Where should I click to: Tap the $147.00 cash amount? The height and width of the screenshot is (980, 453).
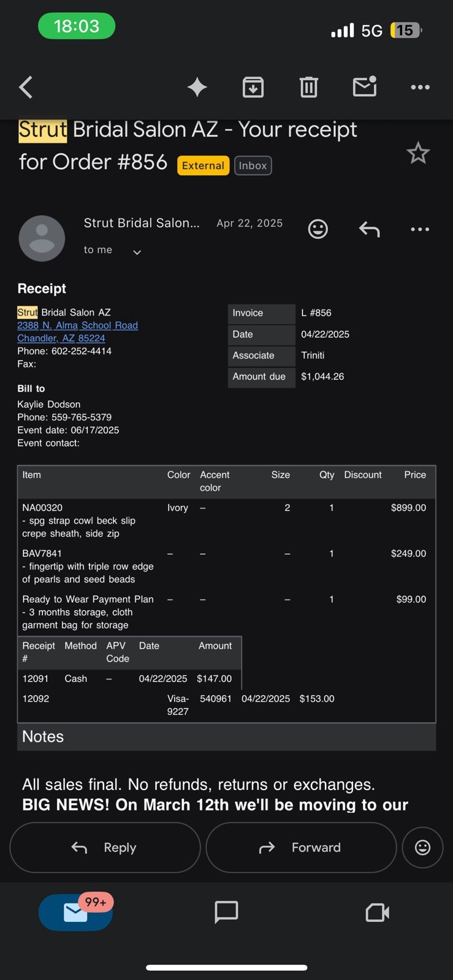point(214,679)
